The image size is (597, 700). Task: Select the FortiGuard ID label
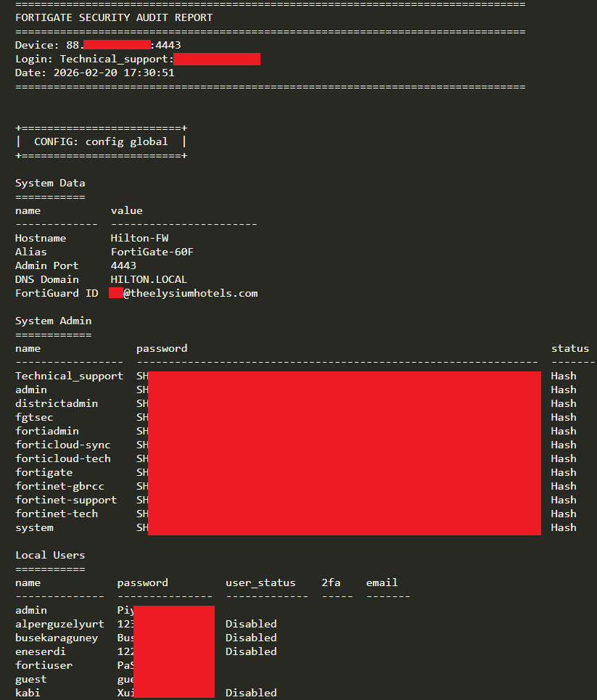pos(57,293)
